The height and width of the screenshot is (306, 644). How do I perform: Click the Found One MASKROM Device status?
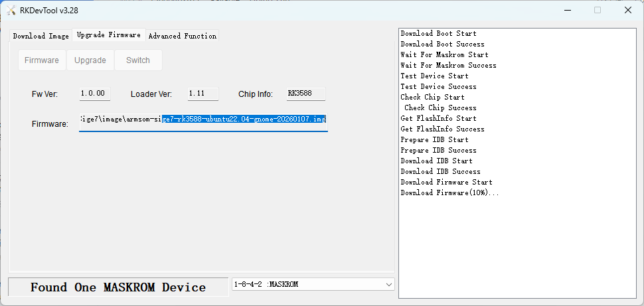[118, 287]
